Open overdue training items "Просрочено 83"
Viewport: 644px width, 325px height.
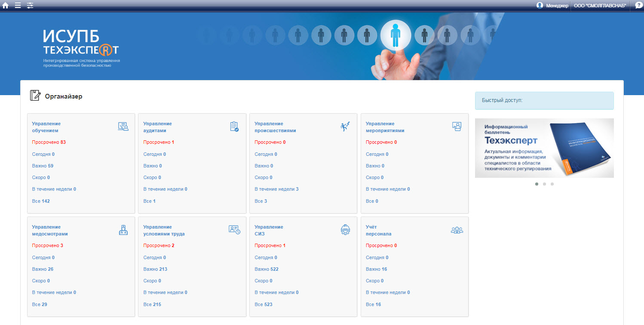point(49,142)
